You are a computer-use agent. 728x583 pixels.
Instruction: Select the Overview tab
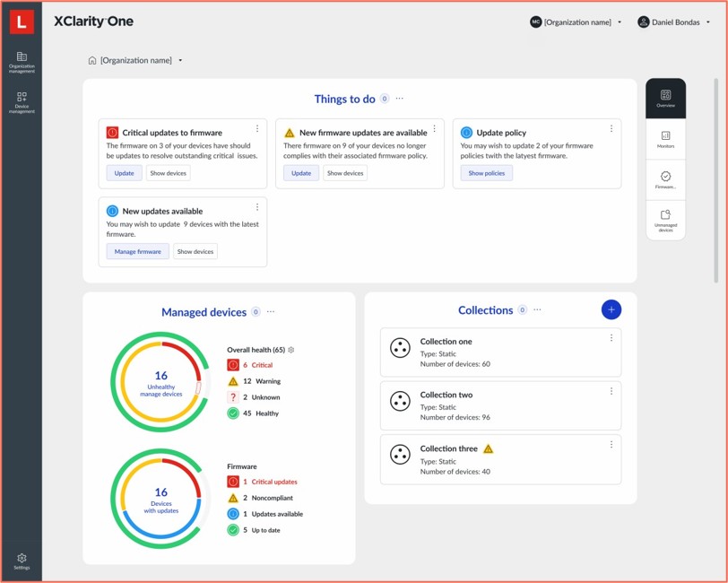(x=665, y=99)
